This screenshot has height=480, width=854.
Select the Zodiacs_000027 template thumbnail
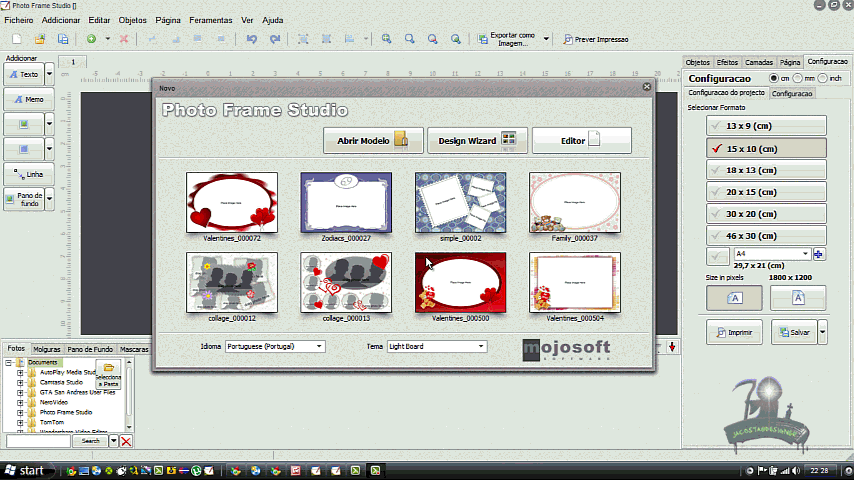pos(345,203)
